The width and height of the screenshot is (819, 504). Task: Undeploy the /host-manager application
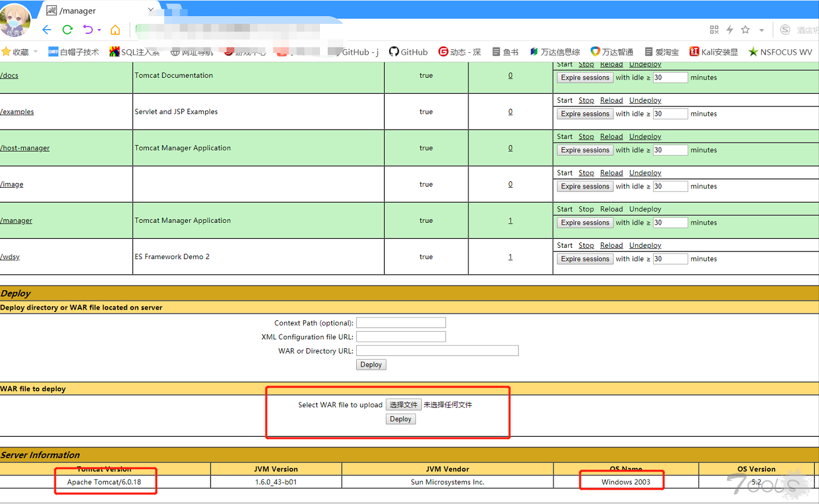tap(645, 137)
